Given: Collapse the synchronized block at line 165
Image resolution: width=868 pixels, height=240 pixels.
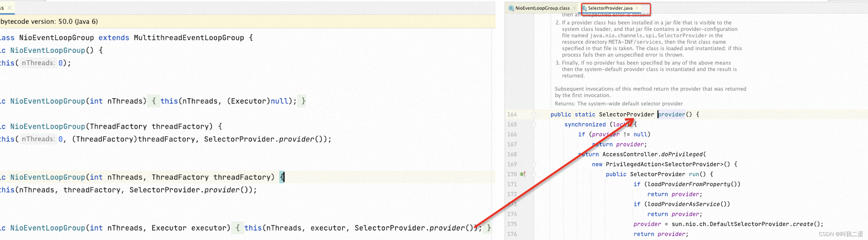Looking at the screenshot, I should point(534,125).
